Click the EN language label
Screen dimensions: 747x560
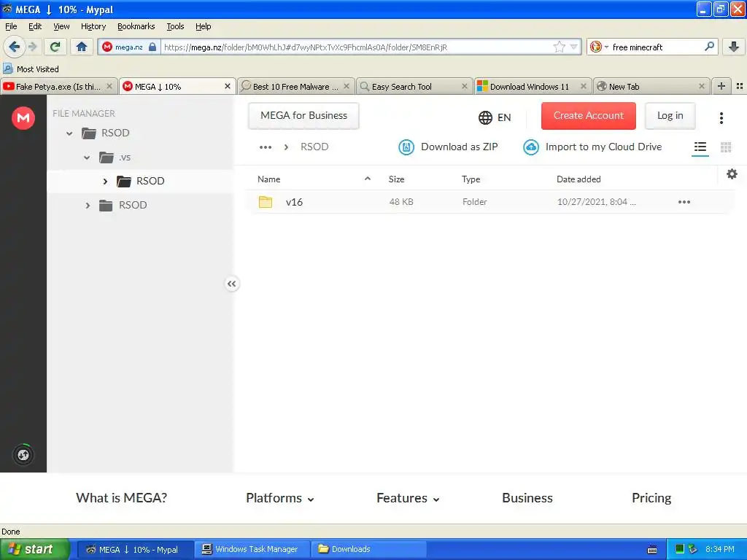pyautogui.click(x=504, y=117)
